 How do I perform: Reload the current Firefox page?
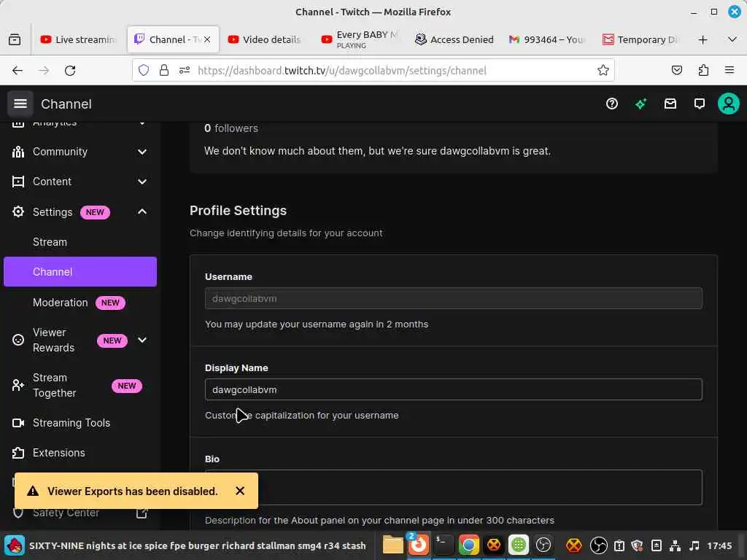70,71
